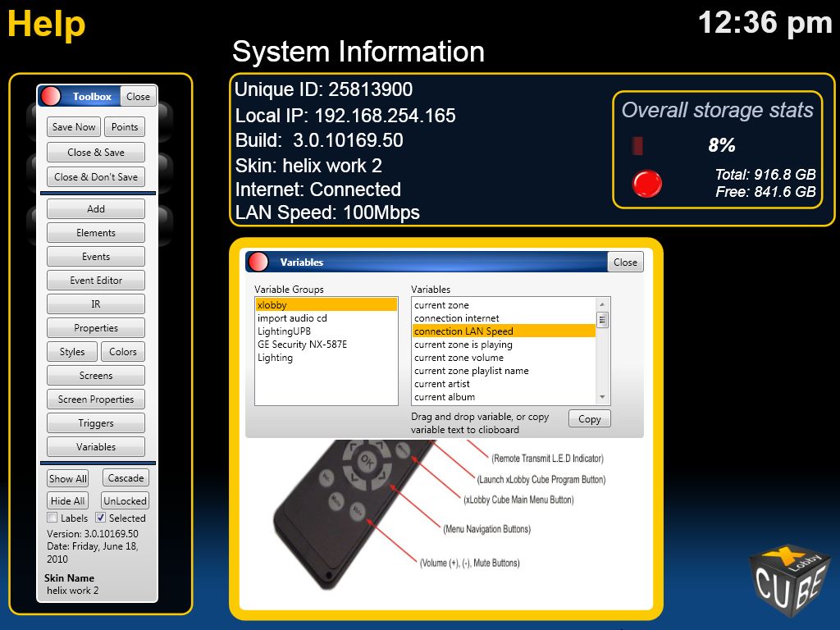Select the xlobby variable group
The height and width of the screenshot is (630, 840).
pyautogui.click(x=326, y=305)
